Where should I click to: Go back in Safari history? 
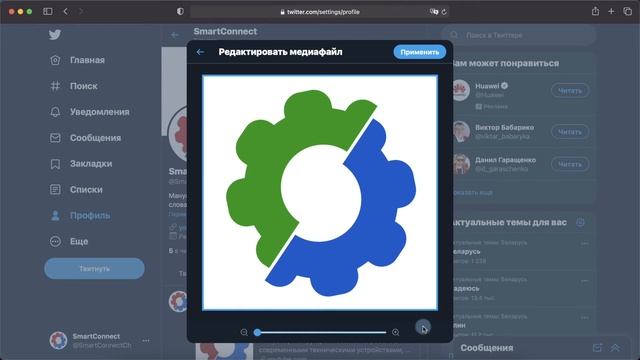[x=66, y=11]
